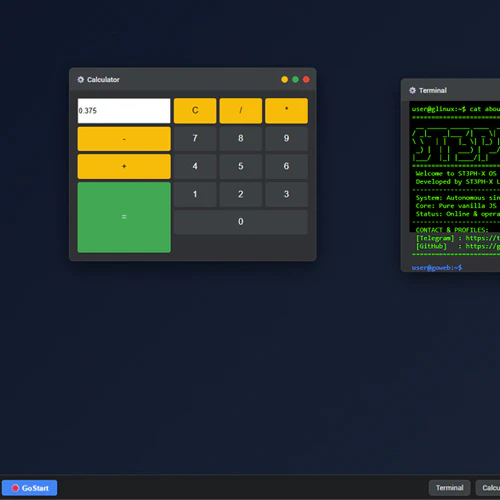
Task: Select the minus (-) operator button
Action: [124, 139]
